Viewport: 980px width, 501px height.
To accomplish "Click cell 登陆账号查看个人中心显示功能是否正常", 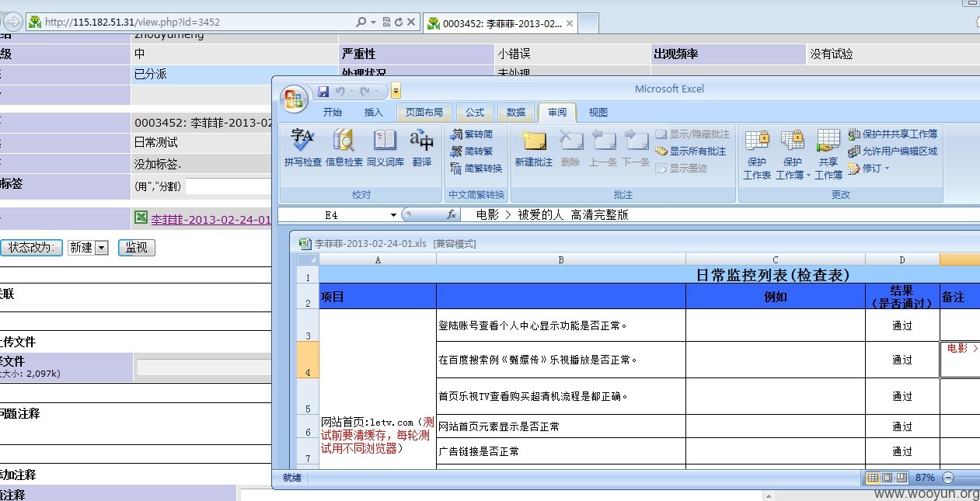I will tap(561, 325).
